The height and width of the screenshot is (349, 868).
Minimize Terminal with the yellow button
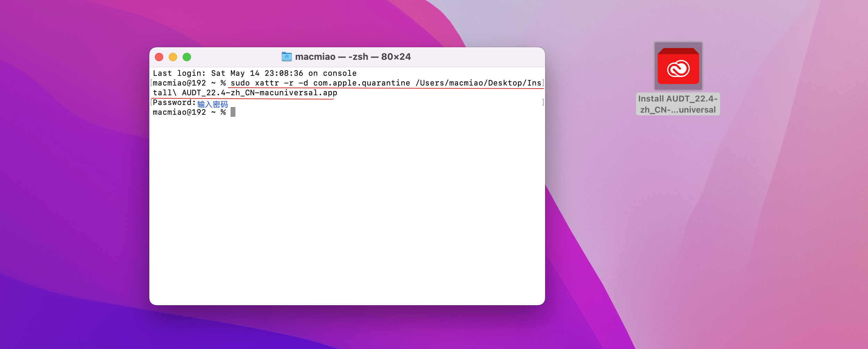pos(173,57)
